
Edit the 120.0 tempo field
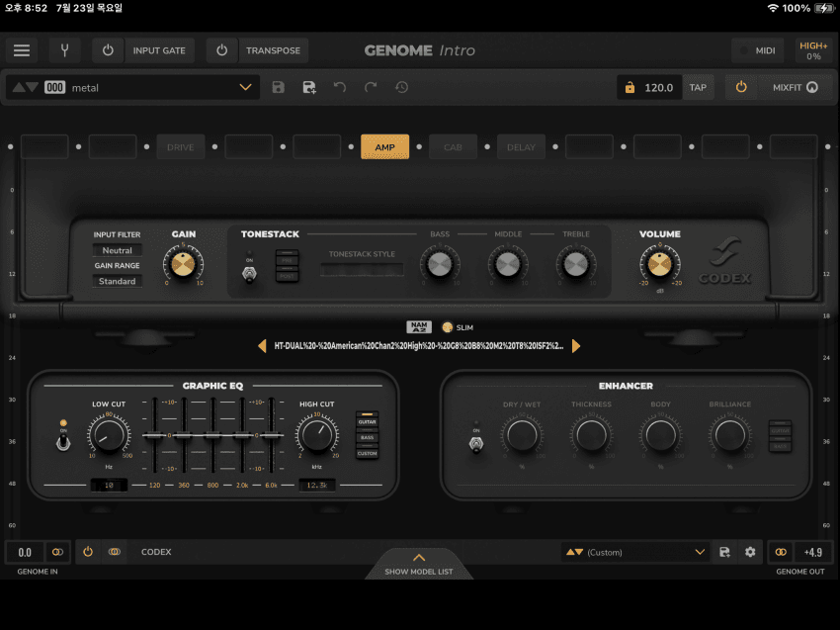point(658,87)
